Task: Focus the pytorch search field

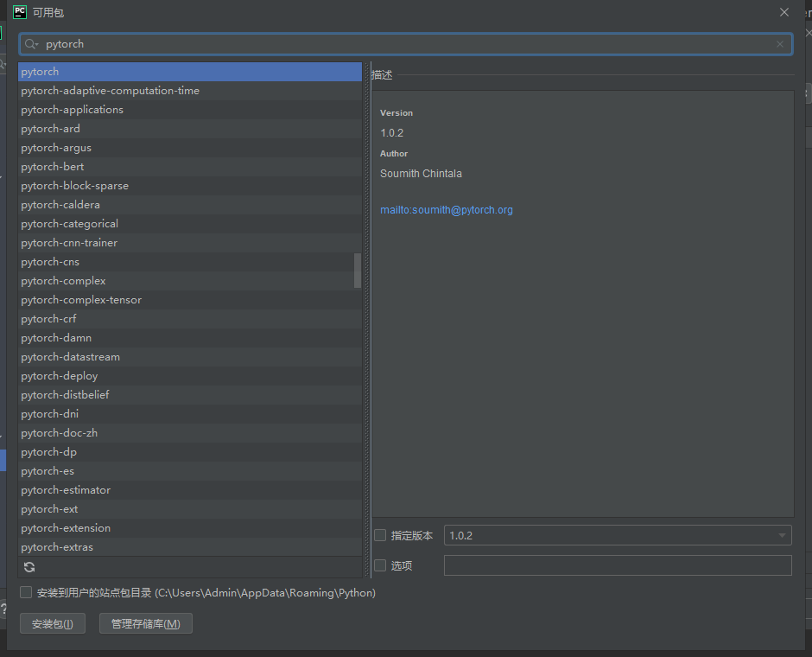Action: (x=405, y=44)
